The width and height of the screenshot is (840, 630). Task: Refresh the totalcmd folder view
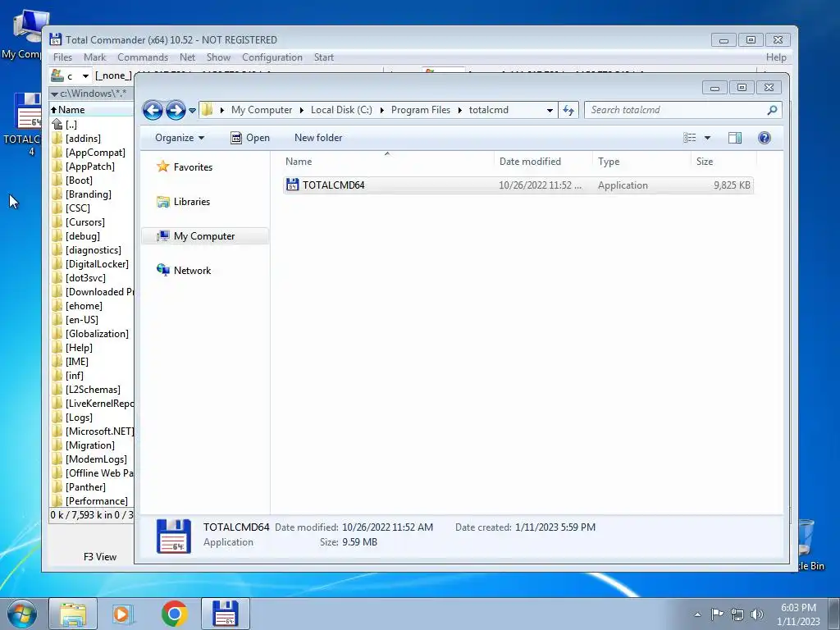point(568,111)
